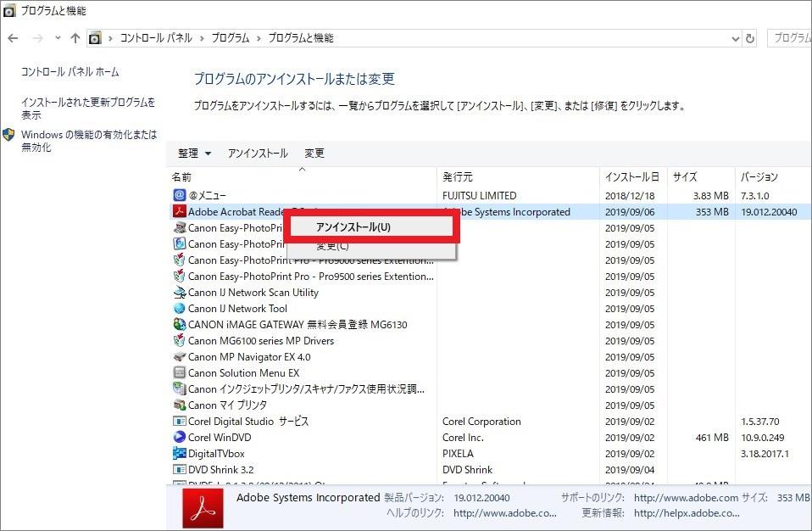Click the 2018/12/18 install date cell

pyautogui.click(x=630, y=196)
